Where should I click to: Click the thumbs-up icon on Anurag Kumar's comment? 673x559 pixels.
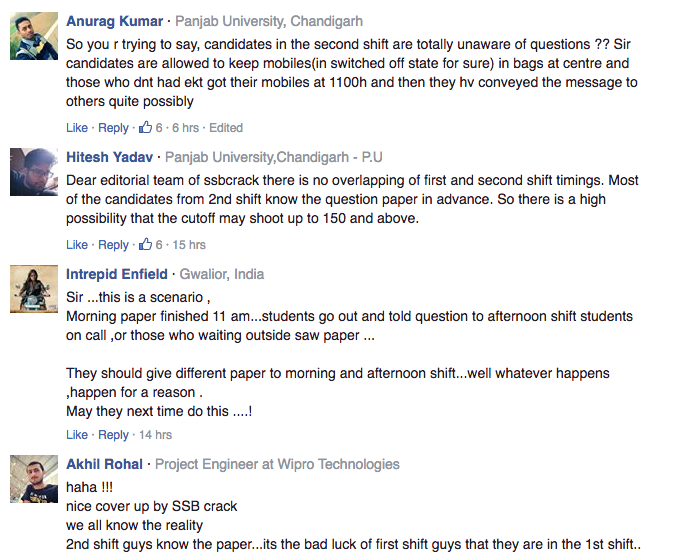145,127
